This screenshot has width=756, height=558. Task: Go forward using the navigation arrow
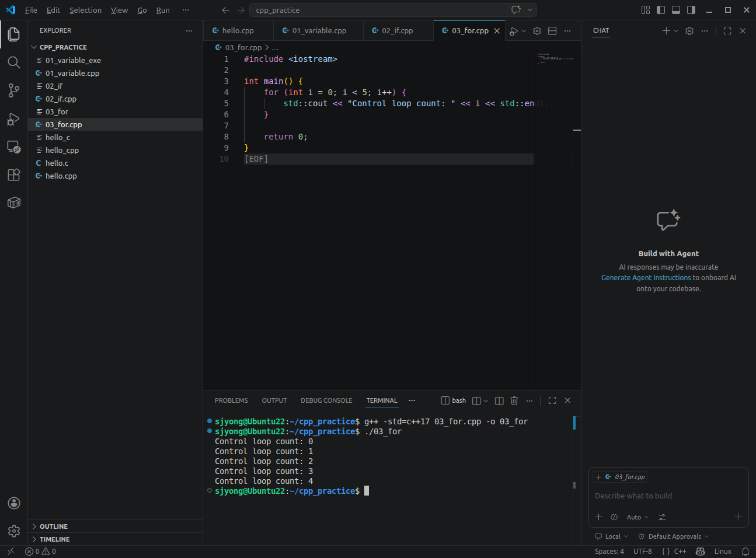point(241,10)
